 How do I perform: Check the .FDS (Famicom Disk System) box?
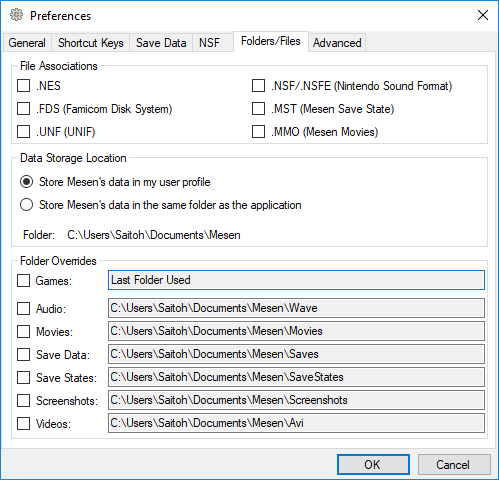tap(23, 109)
